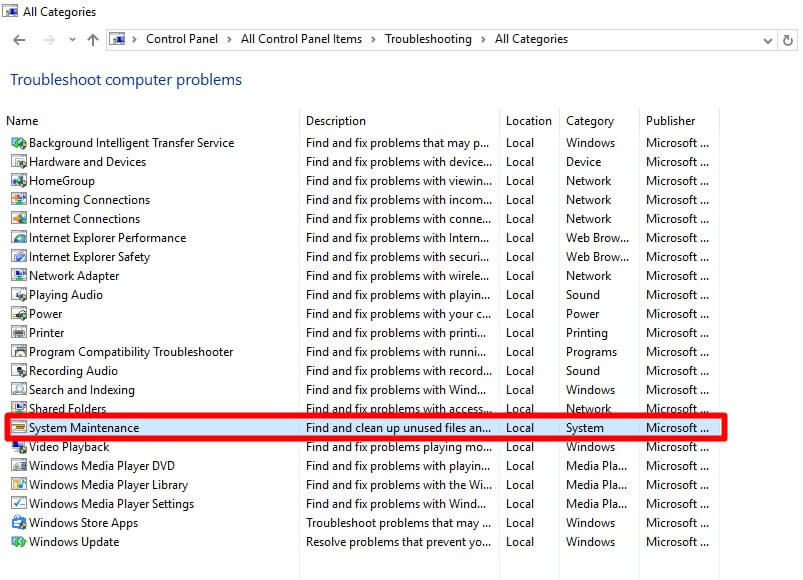
Task: Click the Power troubleshooter icon
Action: 19,314
